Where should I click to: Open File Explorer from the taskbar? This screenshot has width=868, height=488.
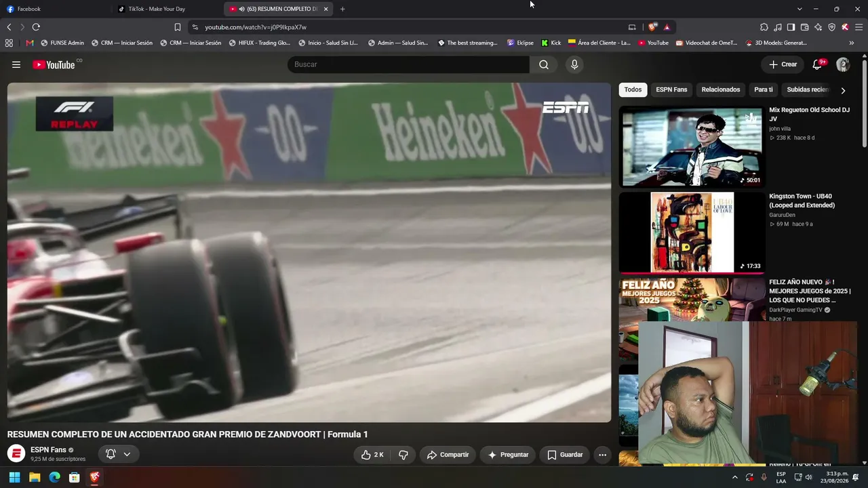[x=35, y=477]
